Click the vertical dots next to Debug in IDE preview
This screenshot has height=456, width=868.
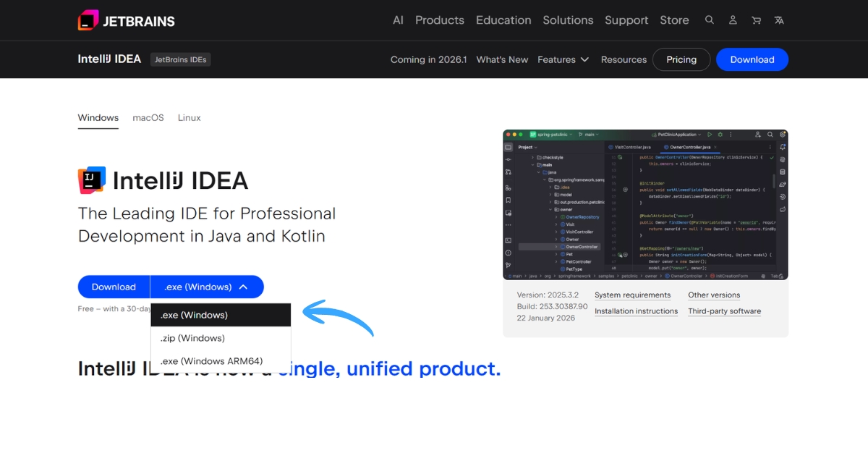click(731, 135)
